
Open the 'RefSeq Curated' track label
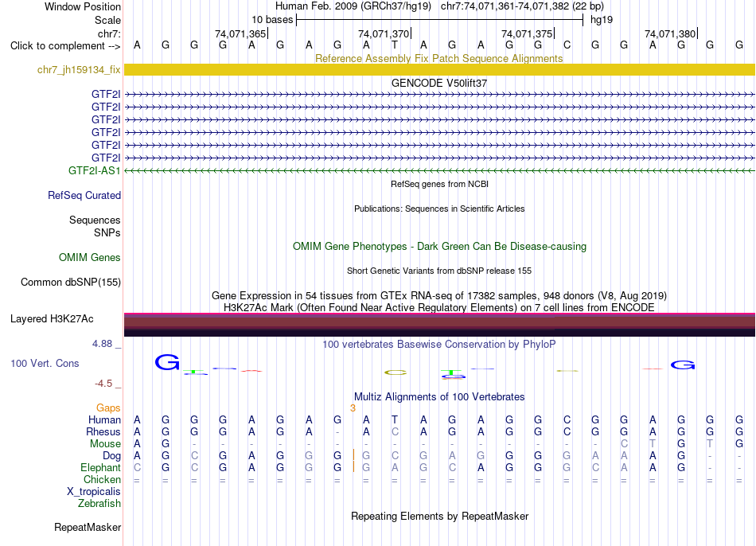click(84, 195)
